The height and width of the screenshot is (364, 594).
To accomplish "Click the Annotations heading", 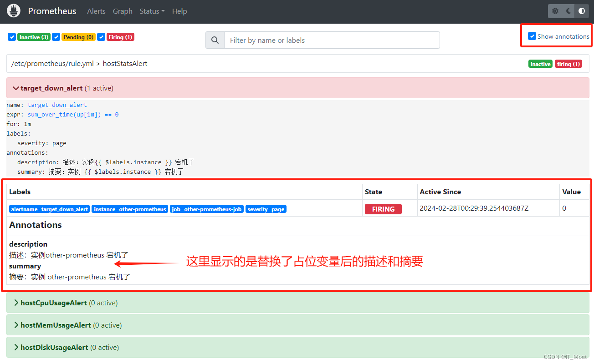I will [x=36, y=225].
